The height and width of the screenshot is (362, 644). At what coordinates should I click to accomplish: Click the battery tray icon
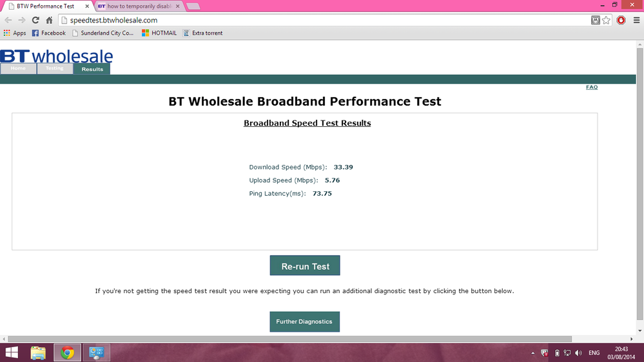coord(557,353)
